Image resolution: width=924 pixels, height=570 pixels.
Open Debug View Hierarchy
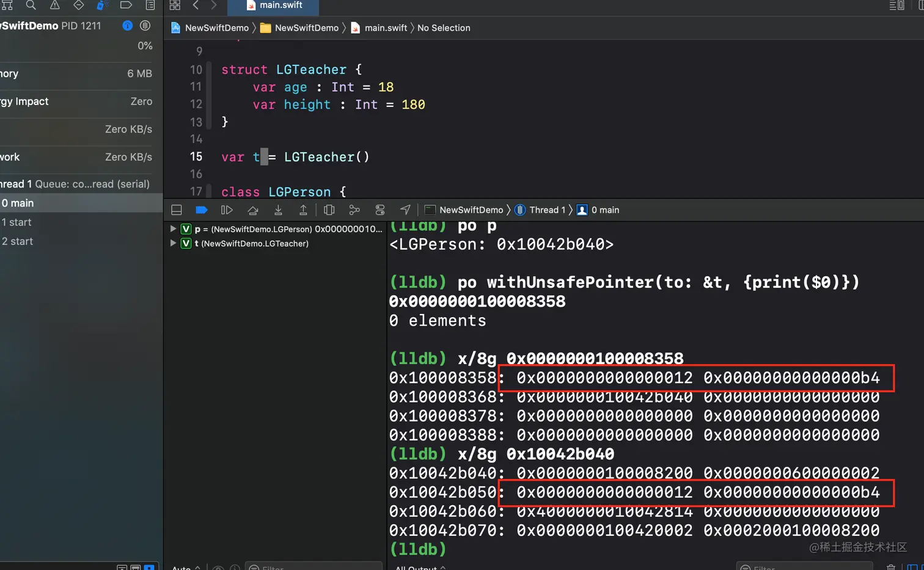[329, 210]
